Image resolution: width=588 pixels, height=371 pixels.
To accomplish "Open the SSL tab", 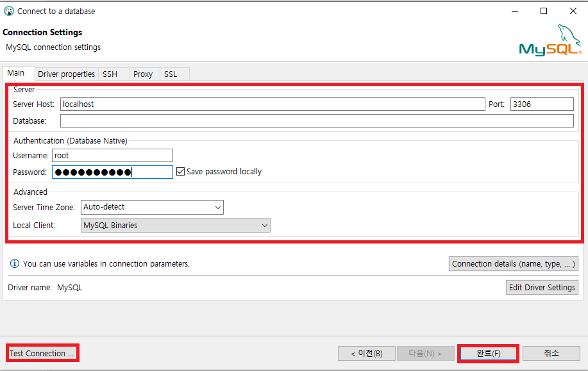I will click(x=171, y=74).
